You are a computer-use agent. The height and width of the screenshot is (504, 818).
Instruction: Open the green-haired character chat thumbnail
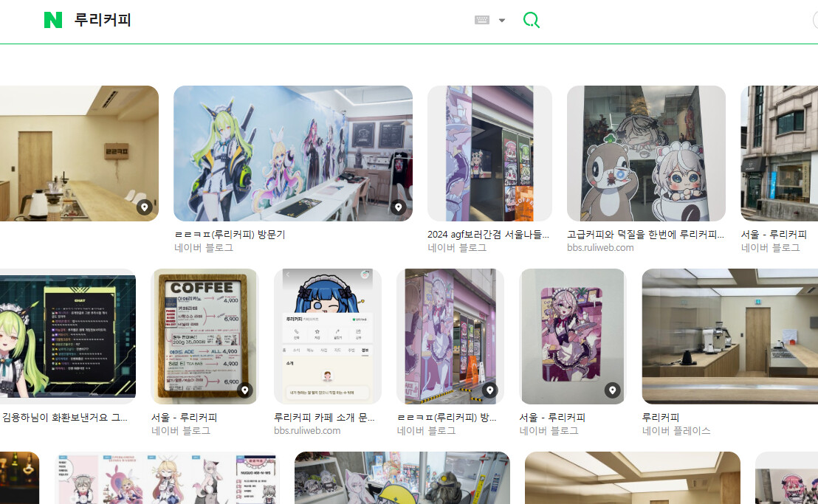coord(68,336)
